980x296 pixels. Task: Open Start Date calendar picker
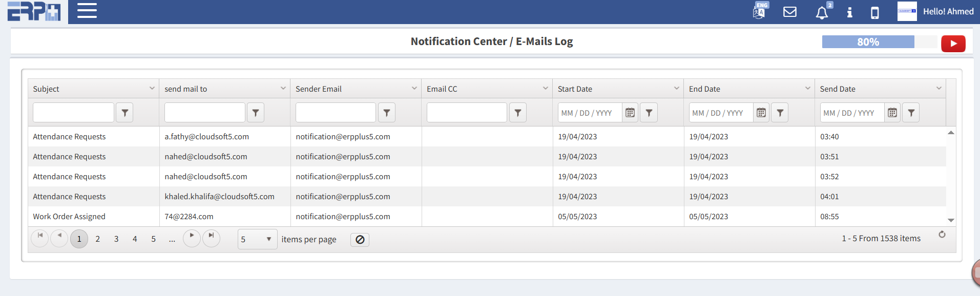(x=630, y=113)
